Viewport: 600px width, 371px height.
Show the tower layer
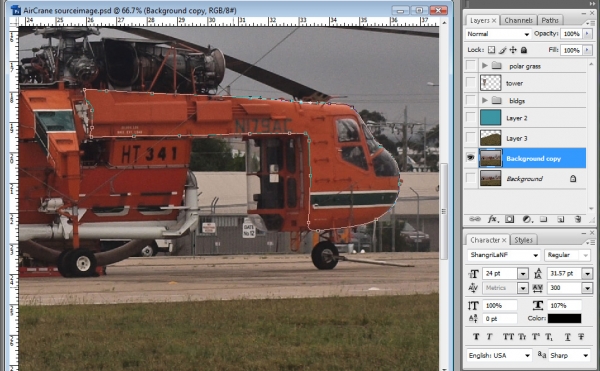pyautogui.click(x=471, y=83)
